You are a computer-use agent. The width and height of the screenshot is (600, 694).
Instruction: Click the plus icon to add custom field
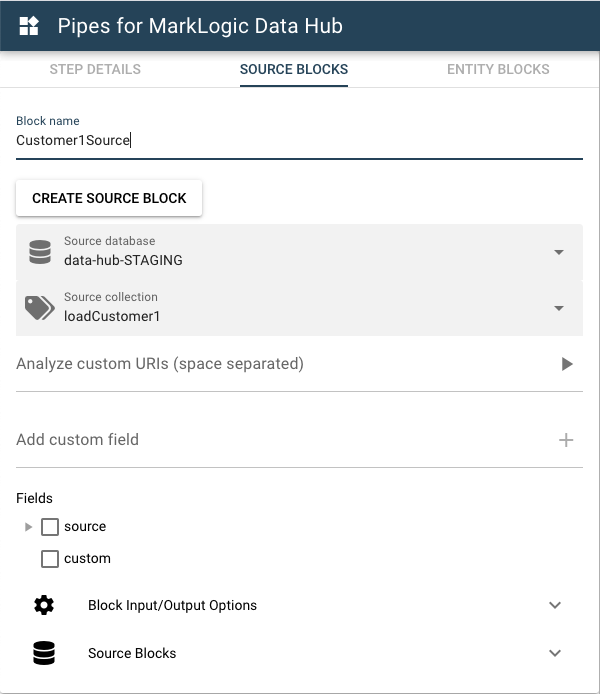point(566,440)
